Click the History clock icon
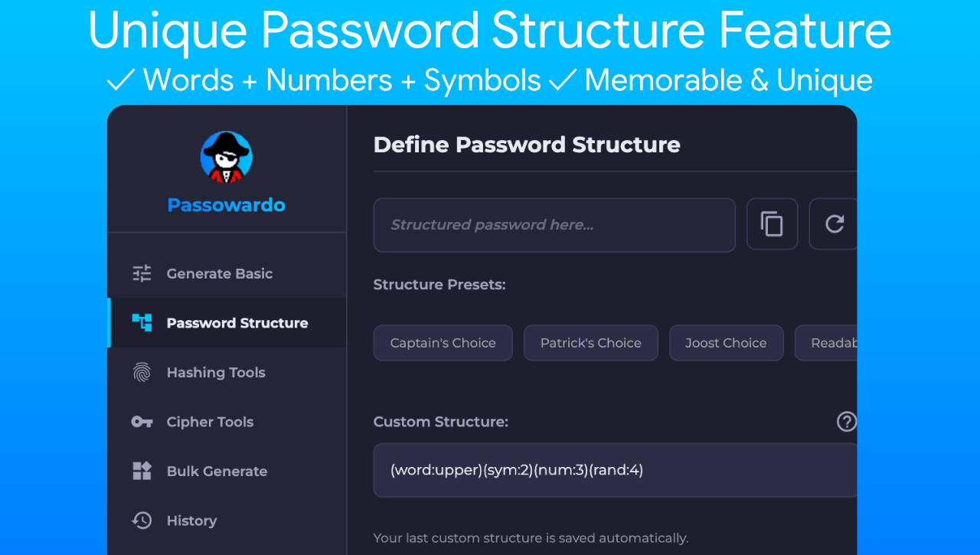The image size is (980, 555). coord(142,521)
